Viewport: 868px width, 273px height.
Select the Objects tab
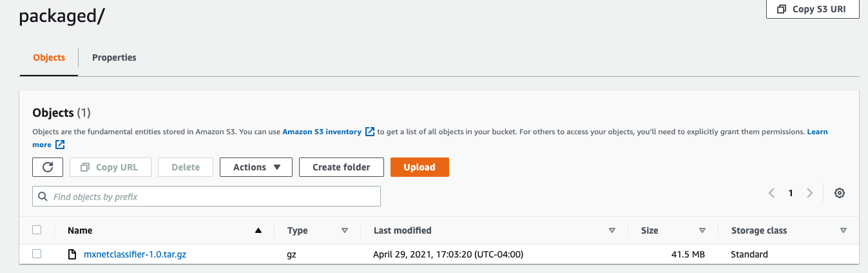[x=49, y=57]
